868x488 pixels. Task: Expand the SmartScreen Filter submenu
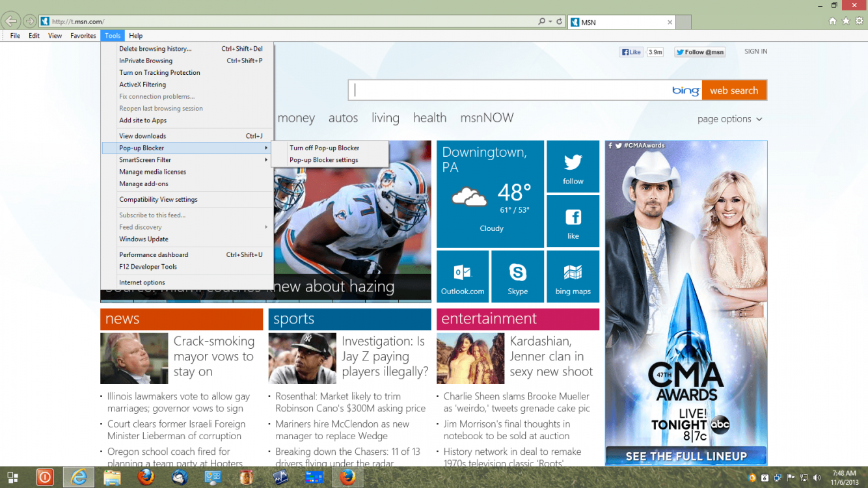point(186,160)
